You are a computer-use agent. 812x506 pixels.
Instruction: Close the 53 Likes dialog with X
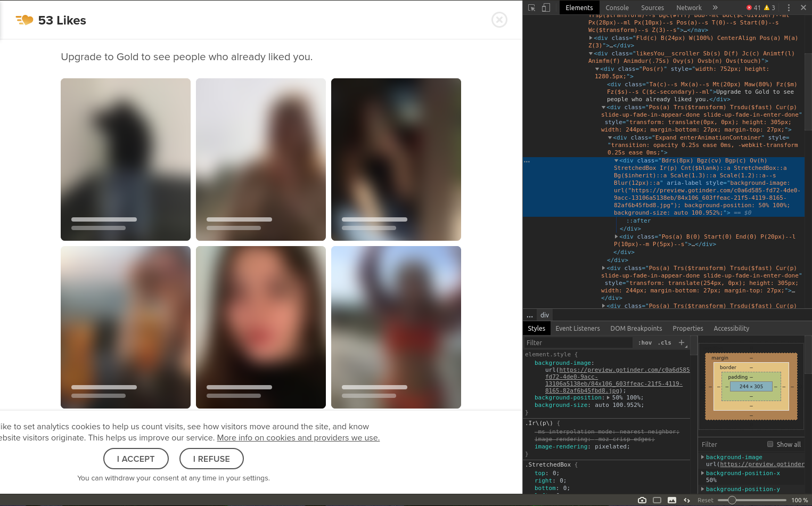(499, 20)
